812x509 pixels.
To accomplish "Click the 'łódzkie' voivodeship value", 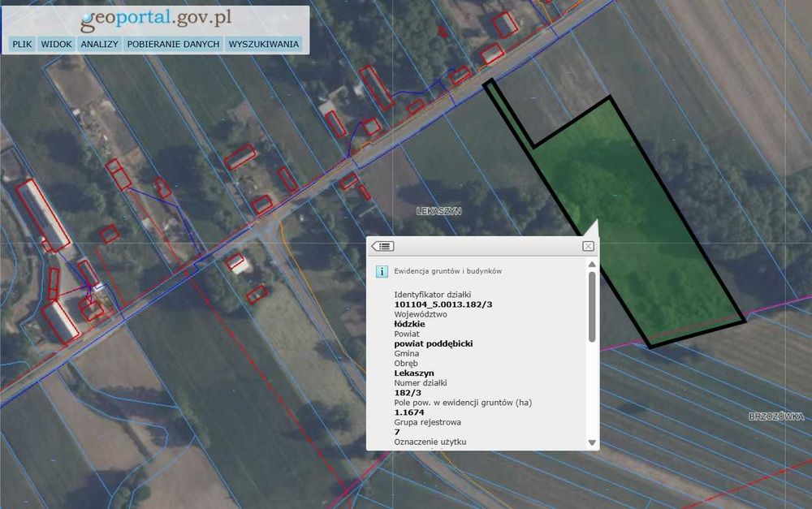I will click(409, 324).
